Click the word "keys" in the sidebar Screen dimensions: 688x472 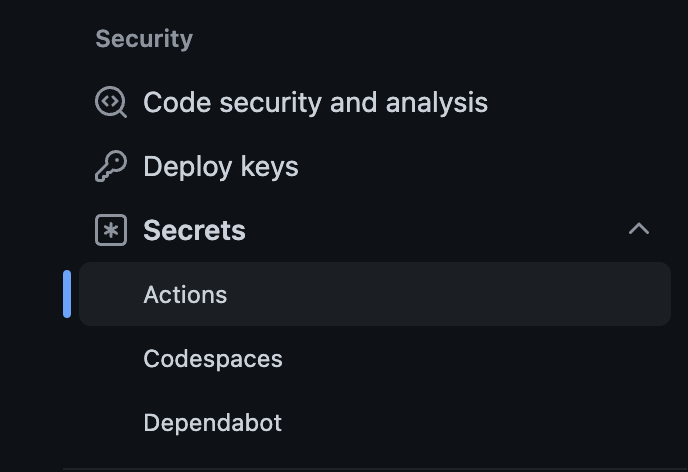pos(270,166)
